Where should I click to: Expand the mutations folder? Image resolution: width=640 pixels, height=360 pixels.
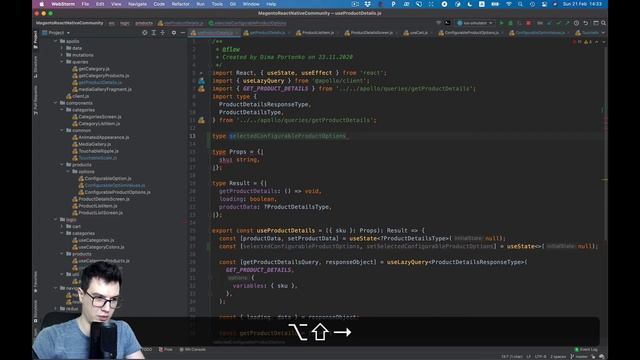pos(62,55)
